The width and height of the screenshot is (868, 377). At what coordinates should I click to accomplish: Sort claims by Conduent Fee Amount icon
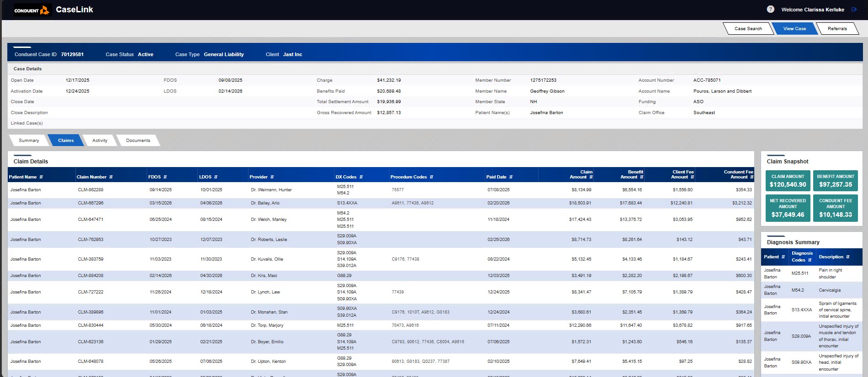[x=752, y=177]
